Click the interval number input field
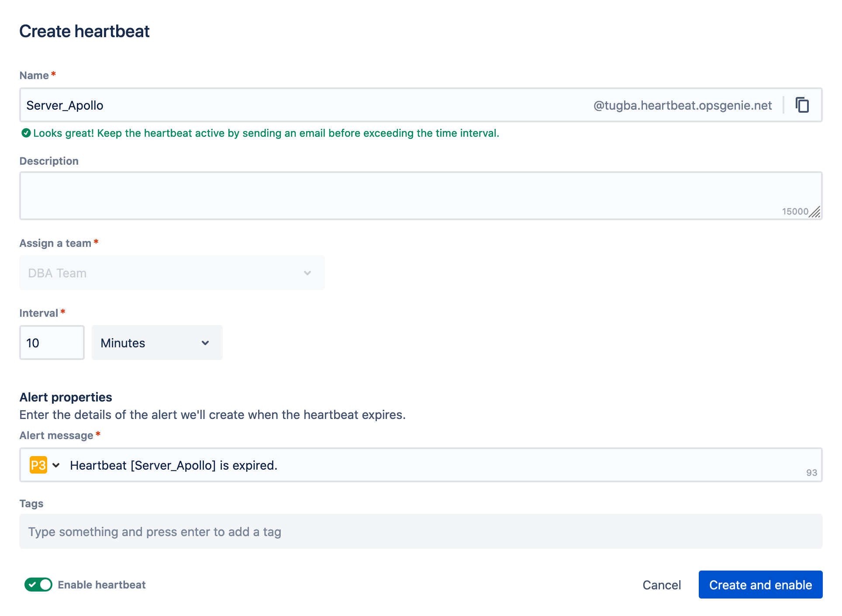842x616 pixels. (x=52, y=342)
